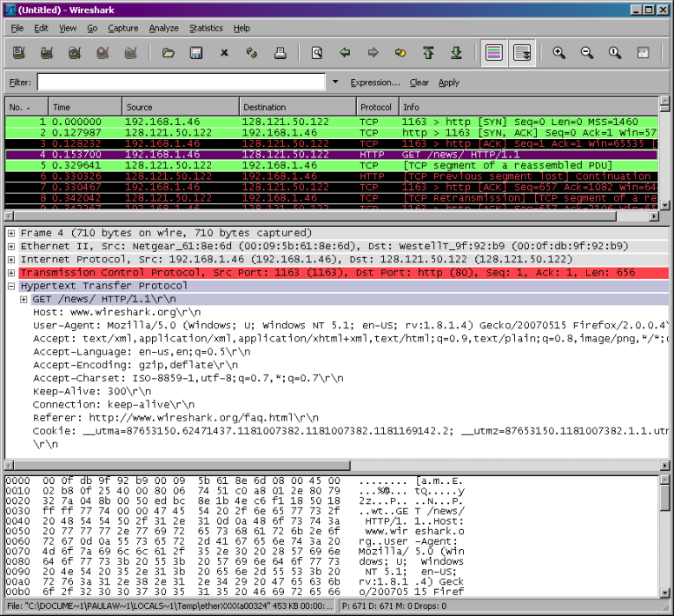The image size is (674, 616).
Task: Select packet 5 reassembled PDU row
Action: (x=332, y=165)
